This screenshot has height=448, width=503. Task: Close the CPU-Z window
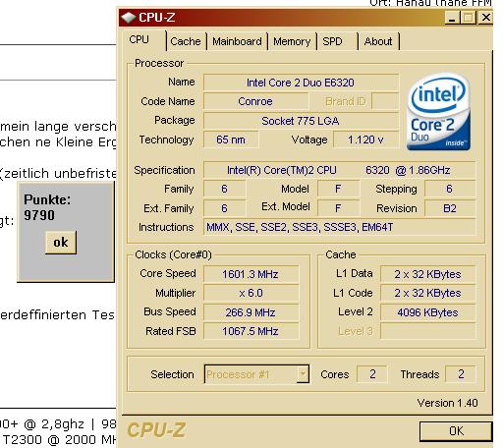tap(485, 18)
